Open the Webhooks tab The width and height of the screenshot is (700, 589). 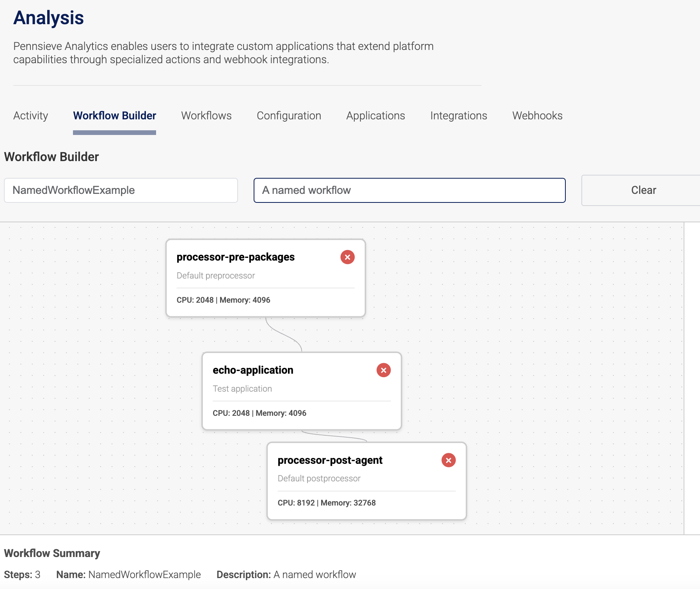pyautogui.click(x=537, y=115)
